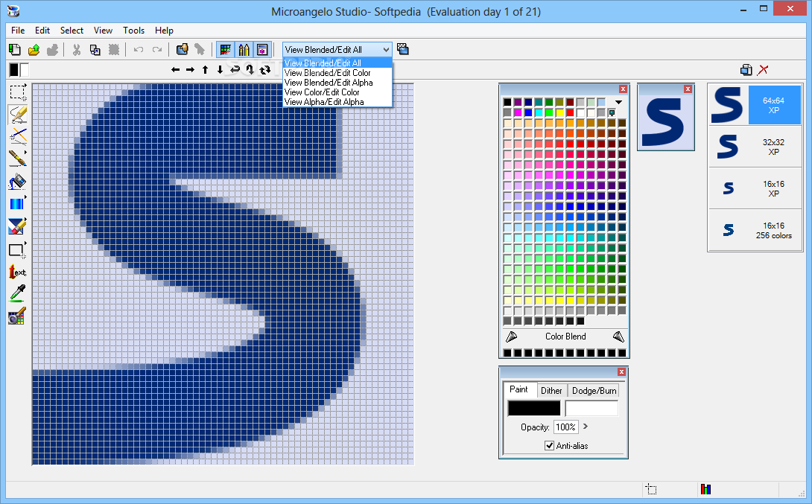This screenshot has height=504, width=812.
Task: Switch to the Dodge/Burn tab
Action: click(594, 391)
